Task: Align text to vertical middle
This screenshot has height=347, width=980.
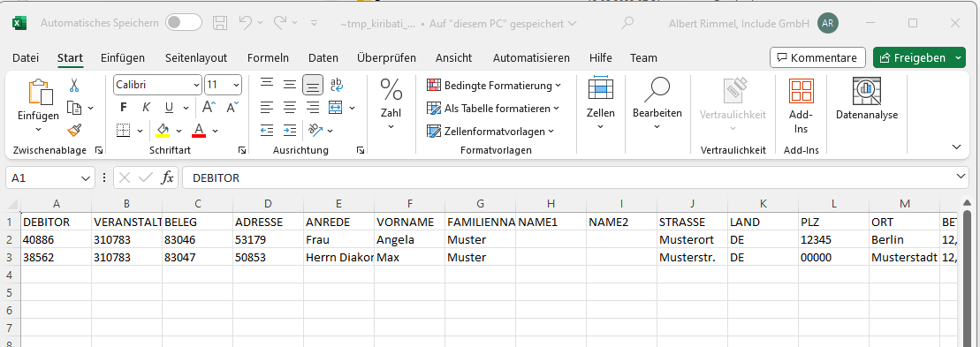Action: pyautogui.click(x=289, y=84)
